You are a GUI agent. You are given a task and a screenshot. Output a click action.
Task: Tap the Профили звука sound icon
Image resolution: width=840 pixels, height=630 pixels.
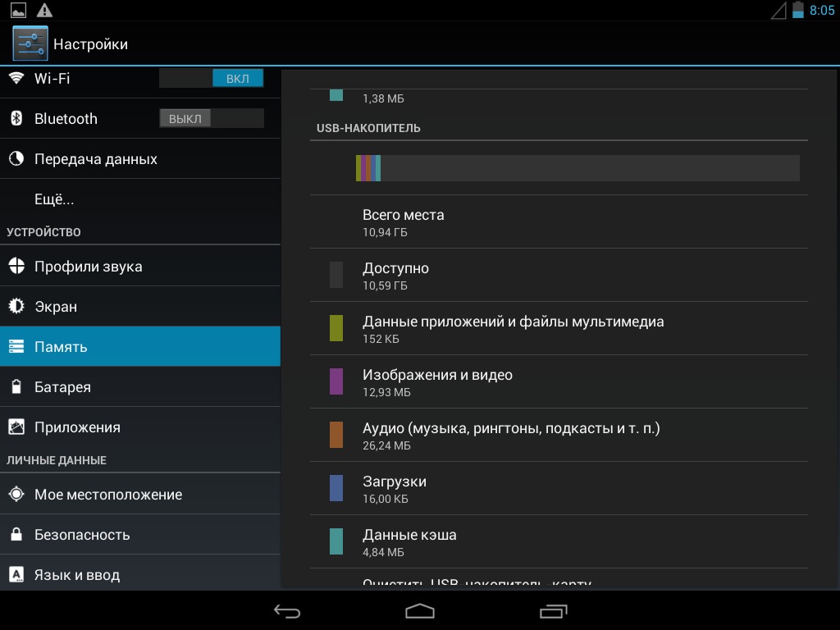click(x=16, y=267)
